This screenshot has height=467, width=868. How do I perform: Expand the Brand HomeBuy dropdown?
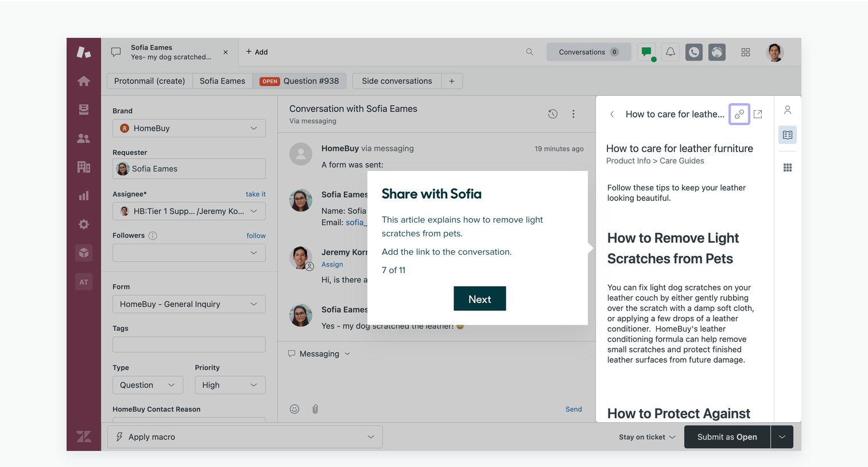(x=189, y=129)
